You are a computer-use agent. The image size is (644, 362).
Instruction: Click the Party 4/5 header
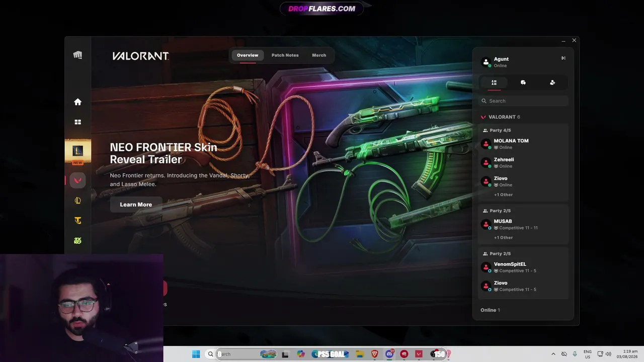tap(497, 130)
